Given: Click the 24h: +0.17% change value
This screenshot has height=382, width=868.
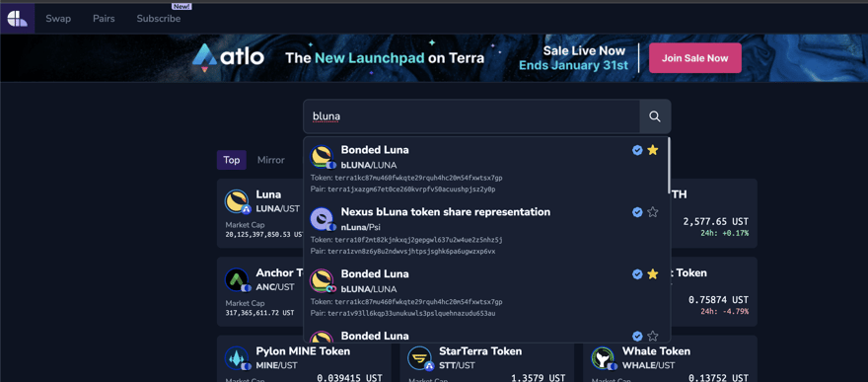Looking at the screenshot, I should (725, 233).
